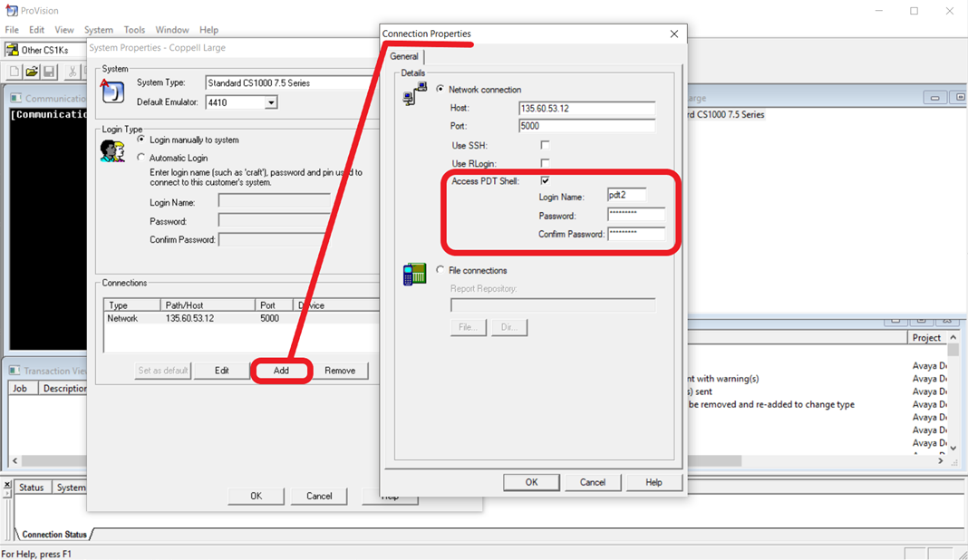
Task: Click the Save diskette toolbar icon
Action: point(49,72)
